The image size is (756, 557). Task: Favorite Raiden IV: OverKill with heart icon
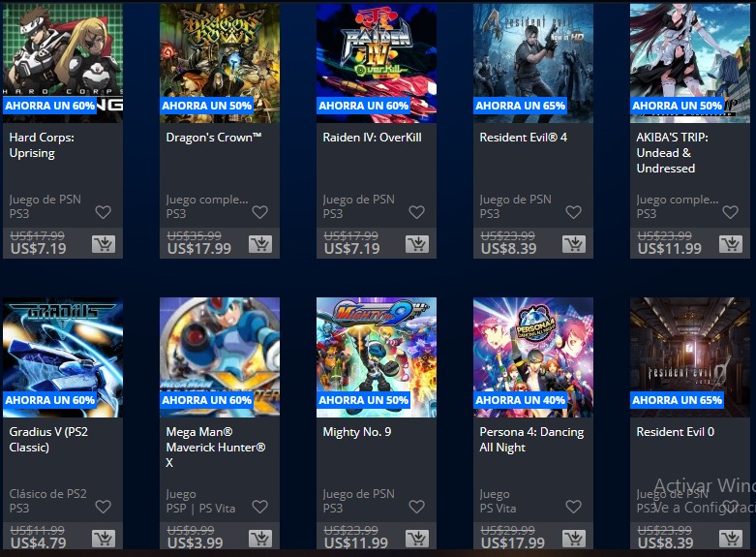416,212
